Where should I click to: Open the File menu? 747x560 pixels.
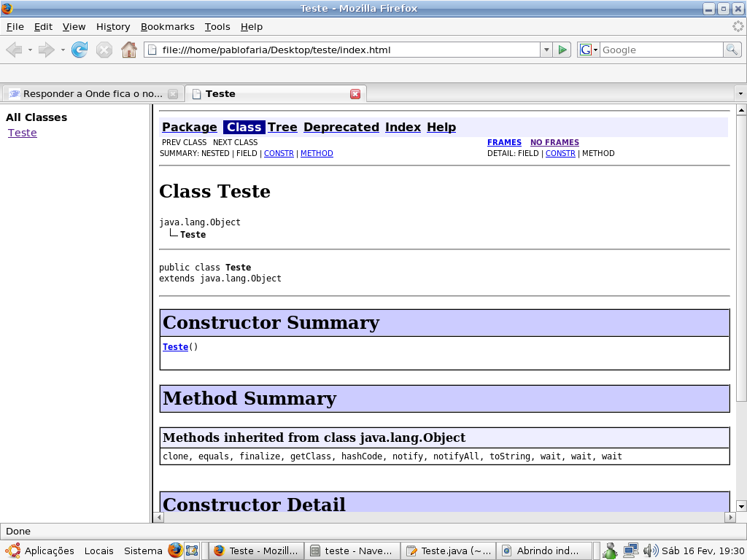[x=15, y=27]
